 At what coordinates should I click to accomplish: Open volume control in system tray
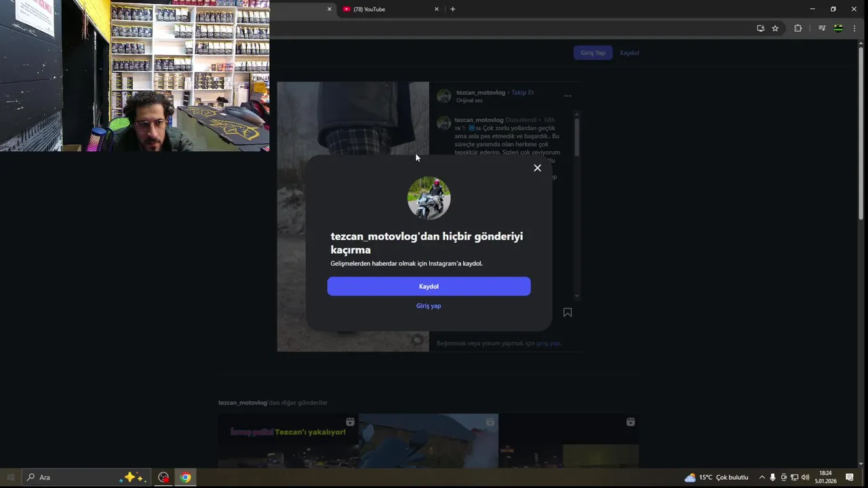(805, 477)
